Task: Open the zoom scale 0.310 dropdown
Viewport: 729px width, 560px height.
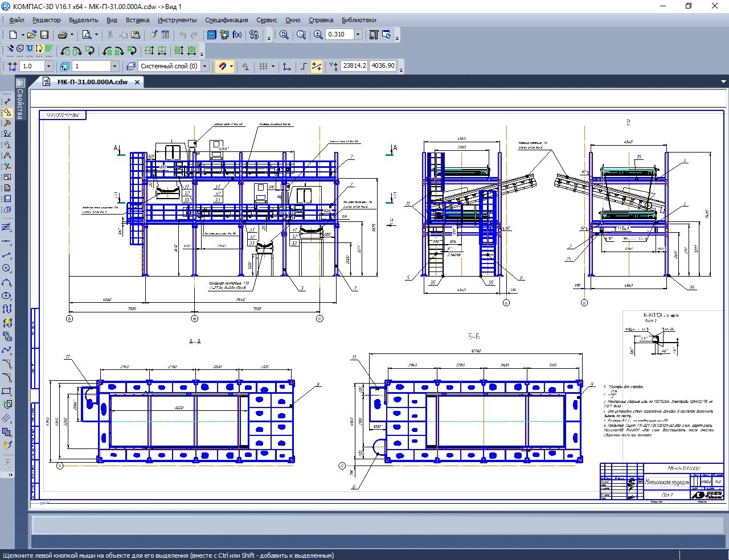Action: pyautogui.click(x=358, y=35)
